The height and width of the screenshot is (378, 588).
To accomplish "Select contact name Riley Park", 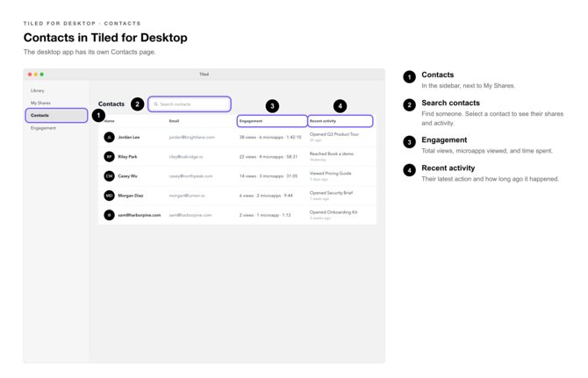I will click(x=127, y=157).
